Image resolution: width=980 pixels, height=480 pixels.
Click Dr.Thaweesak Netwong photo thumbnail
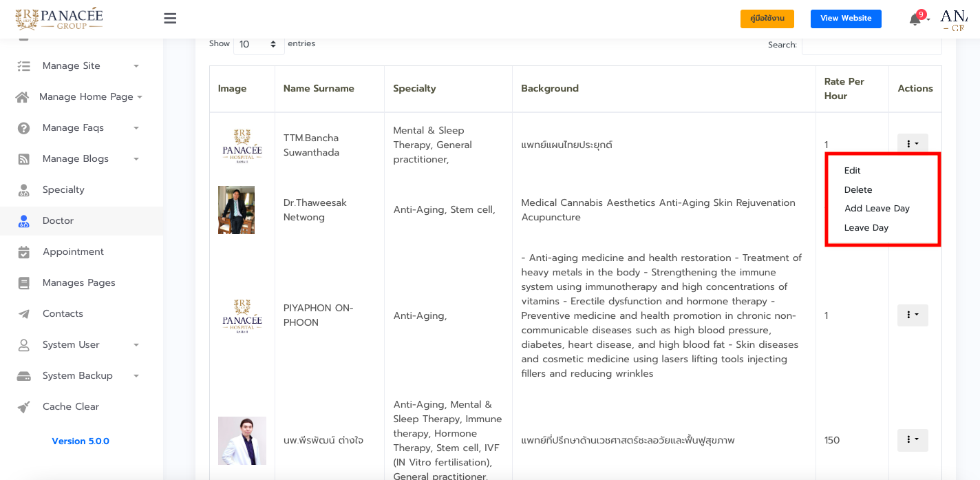pos(236,210)
